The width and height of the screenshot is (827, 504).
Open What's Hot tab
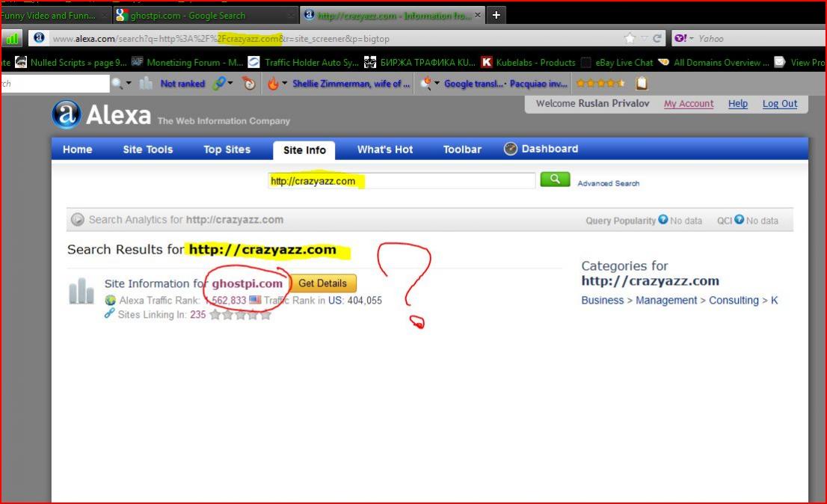coord(385,150)
